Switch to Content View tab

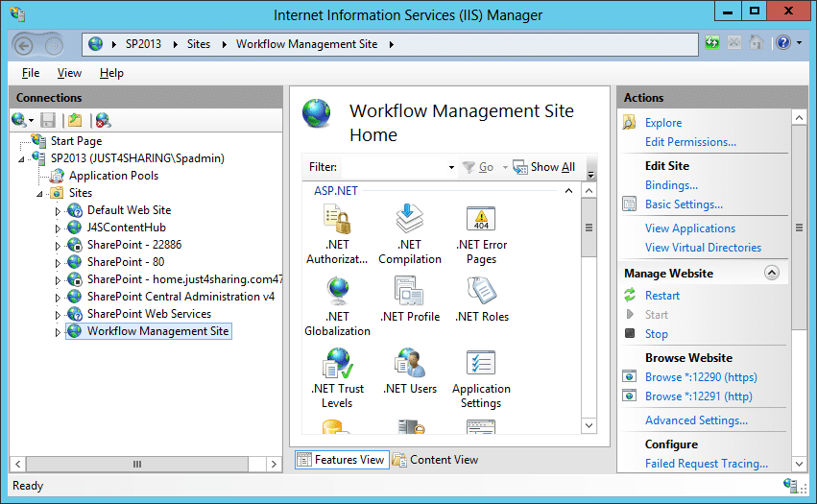coord(436,460)
